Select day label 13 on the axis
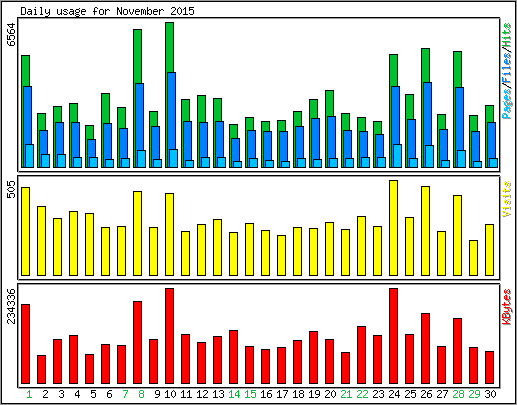 click(218, 394)
